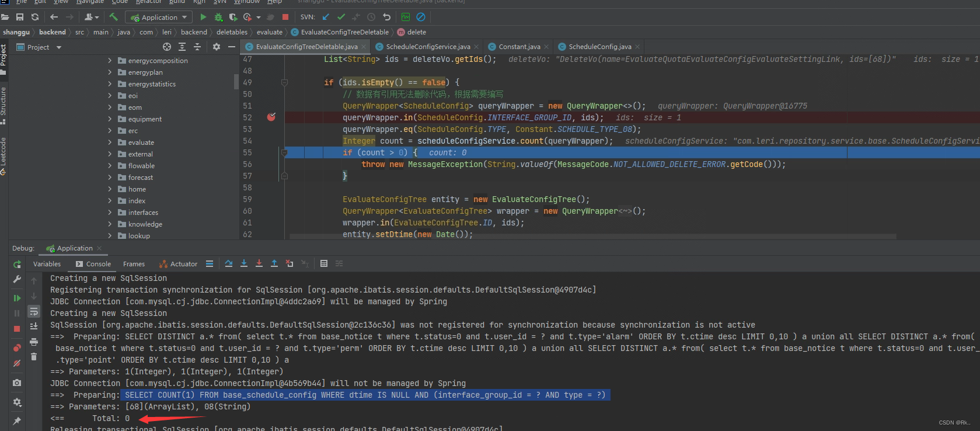Click the Drop Frame debugger icon
The width and height of the screenshot is (980, 431).
point(290,263)
